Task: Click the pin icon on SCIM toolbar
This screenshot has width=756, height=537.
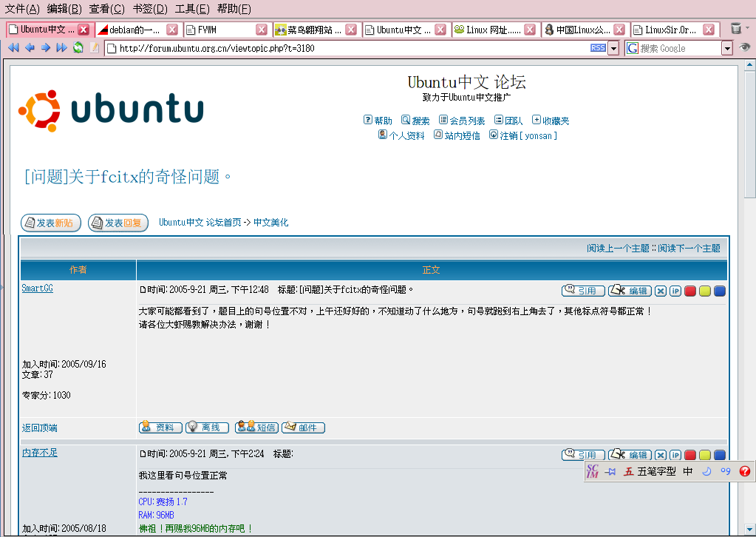Action: tap(610, 472)
